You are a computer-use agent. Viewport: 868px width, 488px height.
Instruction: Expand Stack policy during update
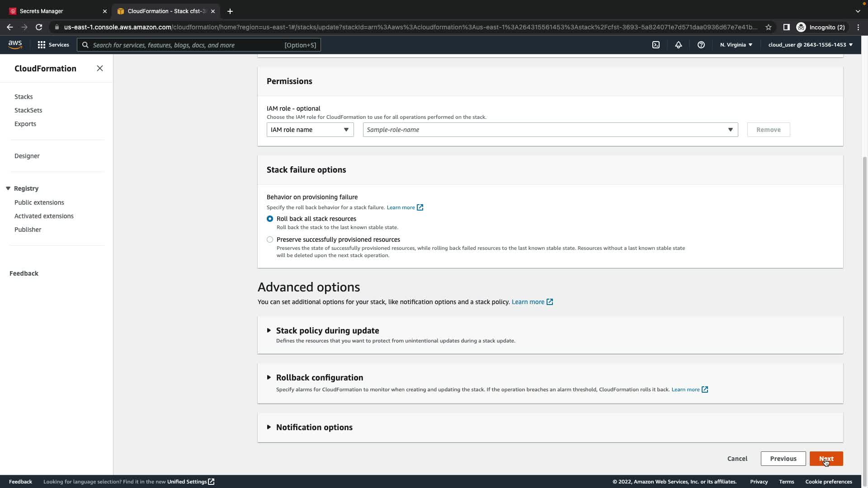pyautogui.click(x=327, y=331)
